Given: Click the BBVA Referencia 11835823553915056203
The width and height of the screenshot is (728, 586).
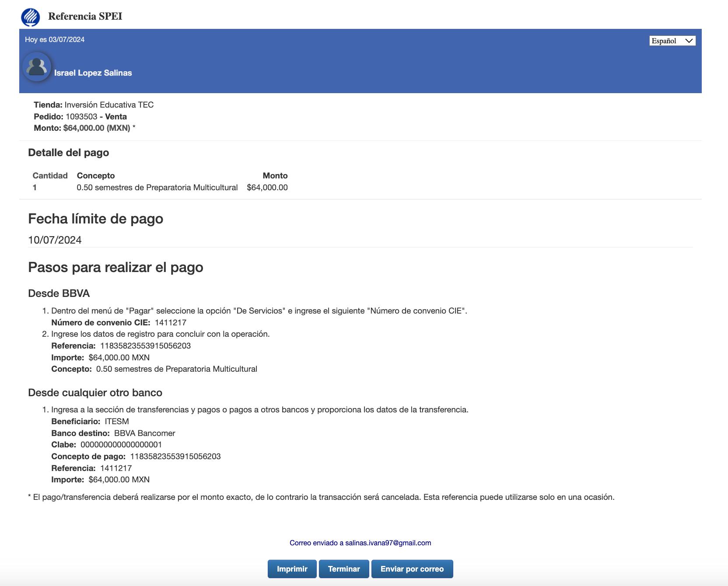Looking at the screenshot, I should pos(146,346).
